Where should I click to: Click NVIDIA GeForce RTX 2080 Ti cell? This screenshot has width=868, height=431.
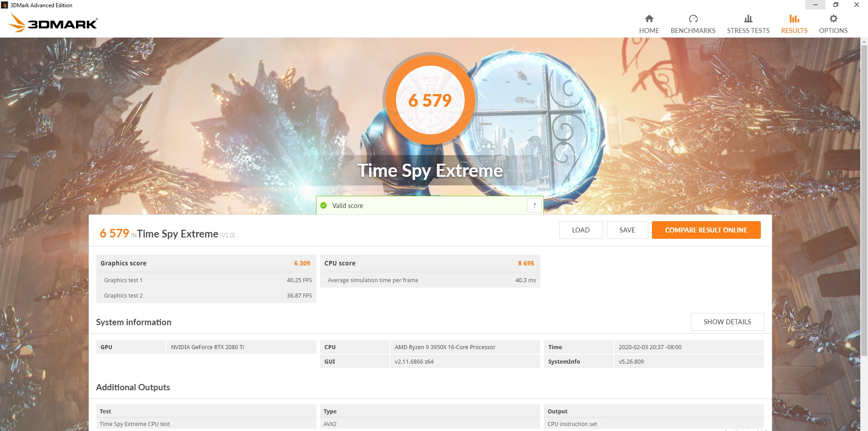241,347
